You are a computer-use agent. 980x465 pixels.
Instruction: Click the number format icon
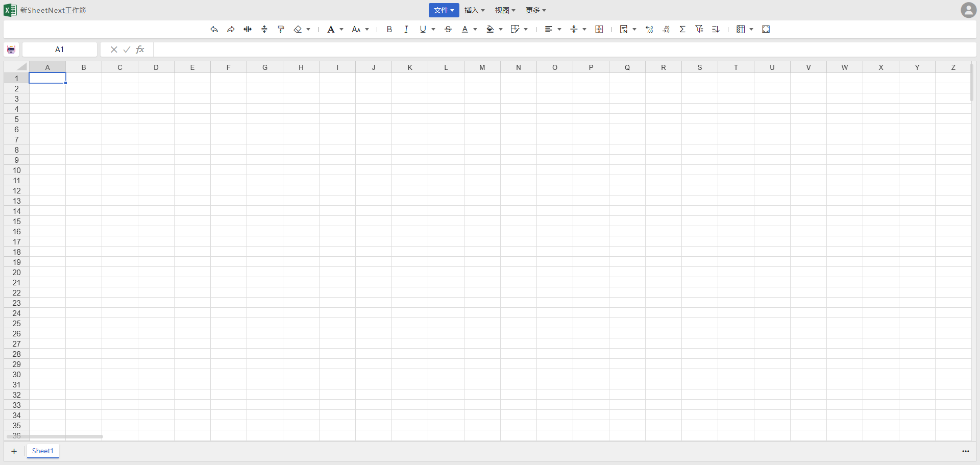(624, 30)
